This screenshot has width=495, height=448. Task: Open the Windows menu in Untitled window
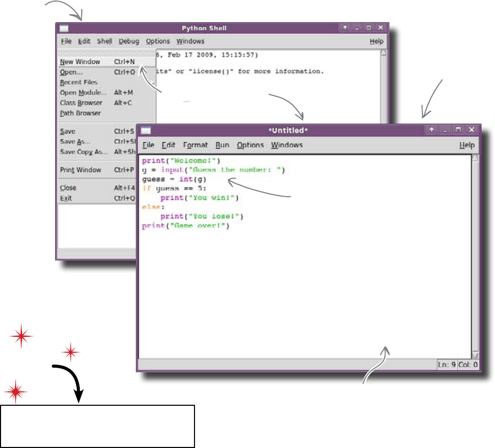[x=287, y=145]
